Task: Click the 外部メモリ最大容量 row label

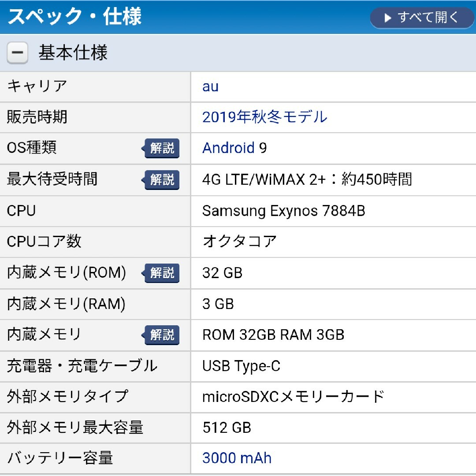Action: [x=75, y=428]
